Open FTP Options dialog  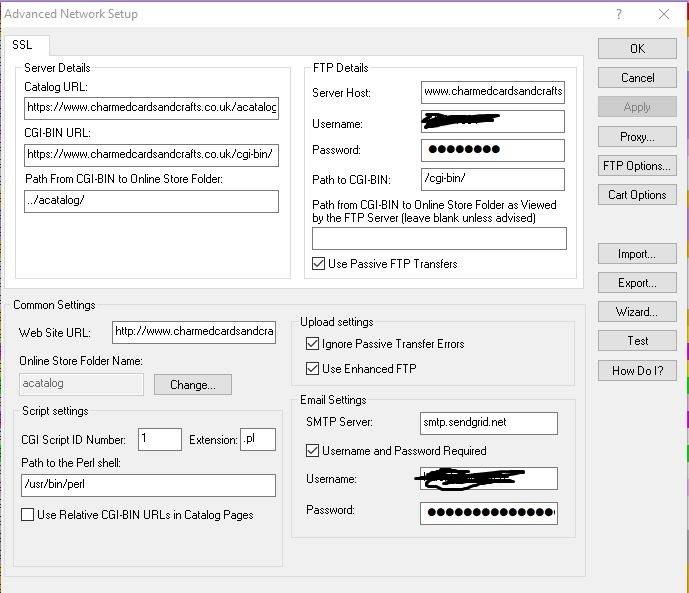point(637,166)
